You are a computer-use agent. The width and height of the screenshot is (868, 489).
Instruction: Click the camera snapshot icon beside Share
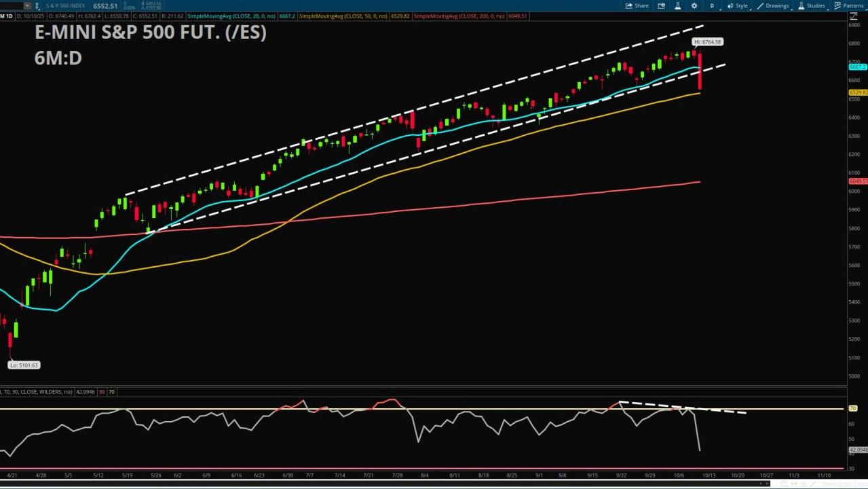coord(662,5)
